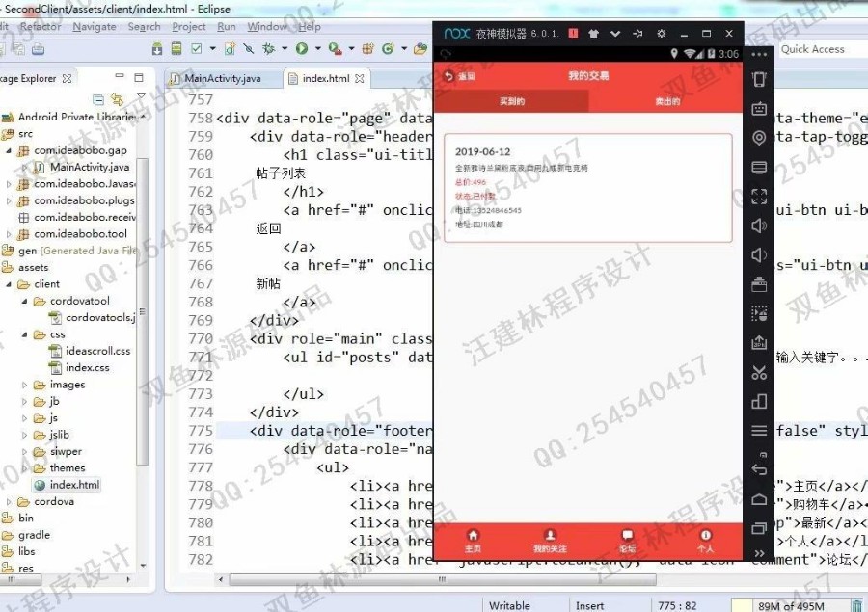Collapse the cordovatool folder
Image resolution: width=868 pixels, height=612 pixels.
tap(24, 302)
